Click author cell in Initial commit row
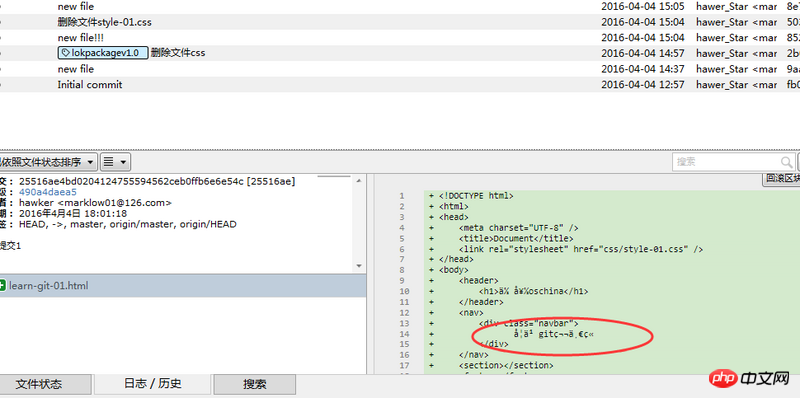This screenshot has height=398, width=800. pyautogui.click(x=736, y=85)
